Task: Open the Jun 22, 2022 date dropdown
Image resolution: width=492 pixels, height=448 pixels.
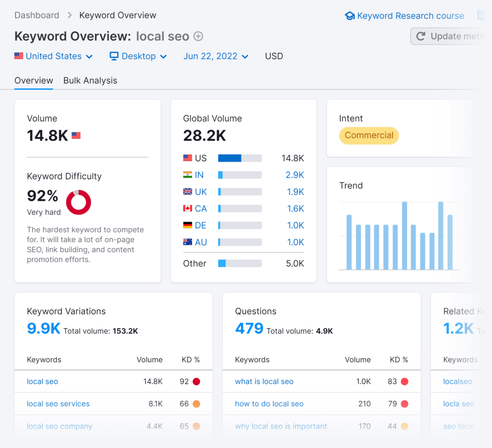Action: tap(216, 56)
